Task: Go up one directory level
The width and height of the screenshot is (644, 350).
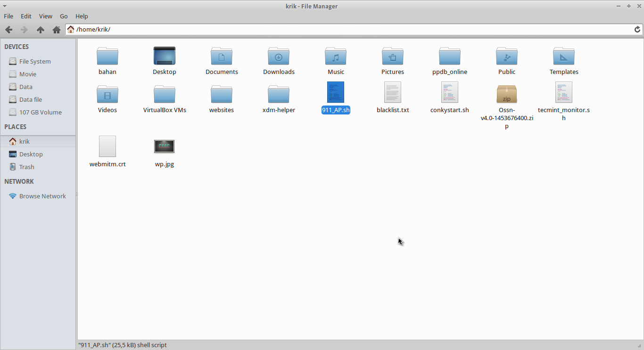Action: [x=41, y=29]
